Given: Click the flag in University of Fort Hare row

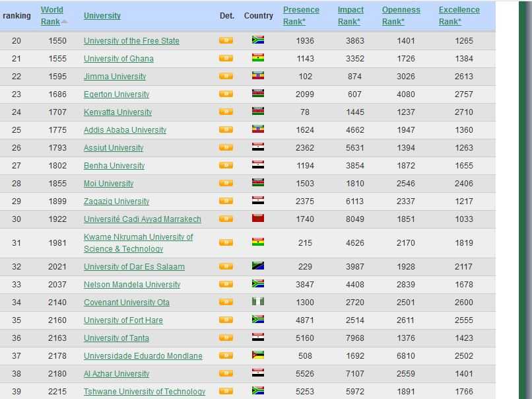Looking at the screenshot, I should [258, 319].
